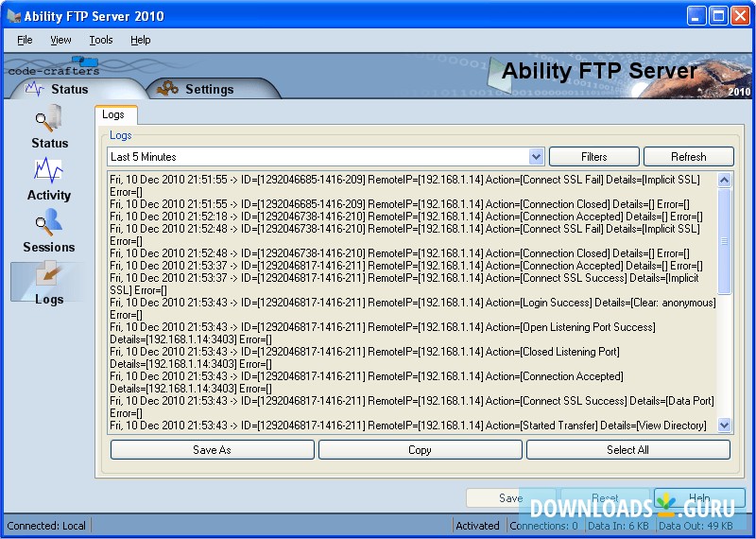Image resolution: width=756 pixels, height=539 pixels.
Task: Close the Ability FTP Server window
Action: point(740,16)
